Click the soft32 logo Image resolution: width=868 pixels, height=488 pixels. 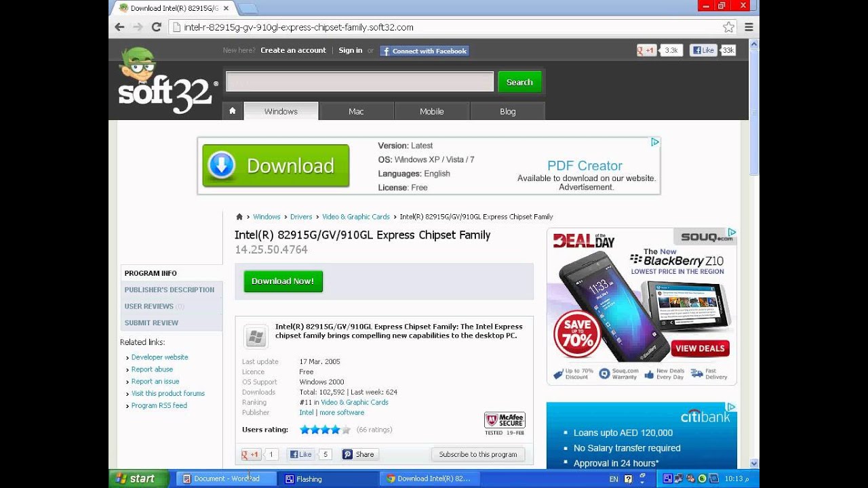(166, 79)
